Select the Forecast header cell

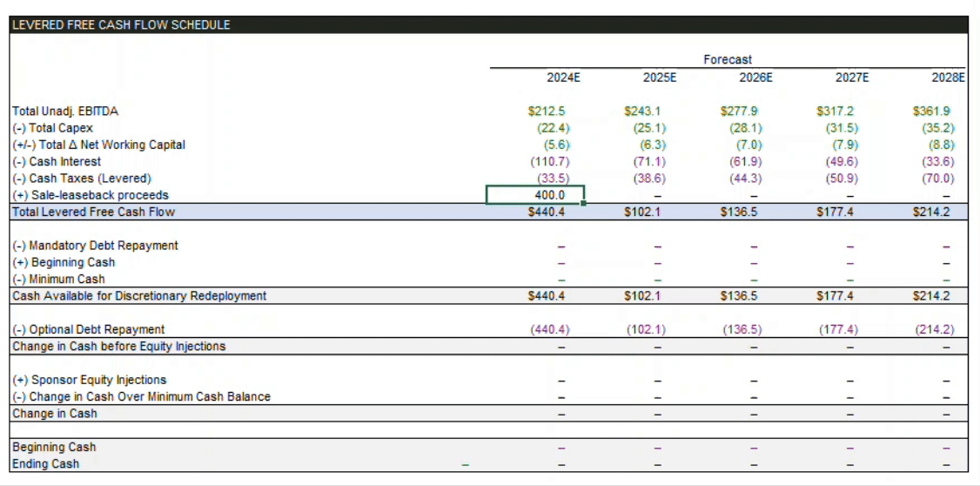coord(728,59)
